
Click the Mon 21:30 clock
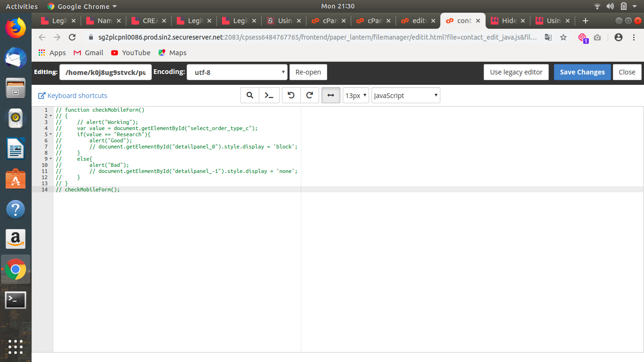[338, 6]
